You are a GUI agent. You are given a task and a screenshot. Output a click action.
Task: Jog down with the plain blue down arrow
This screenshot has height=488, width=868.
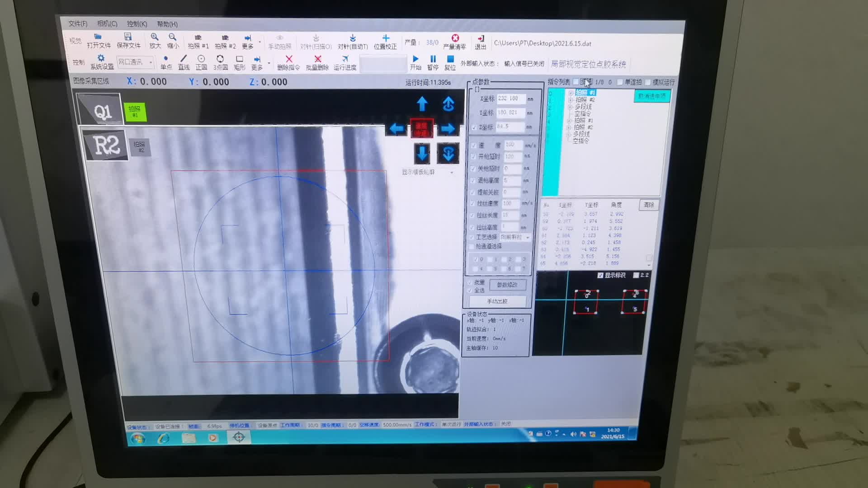pos(422,154)
